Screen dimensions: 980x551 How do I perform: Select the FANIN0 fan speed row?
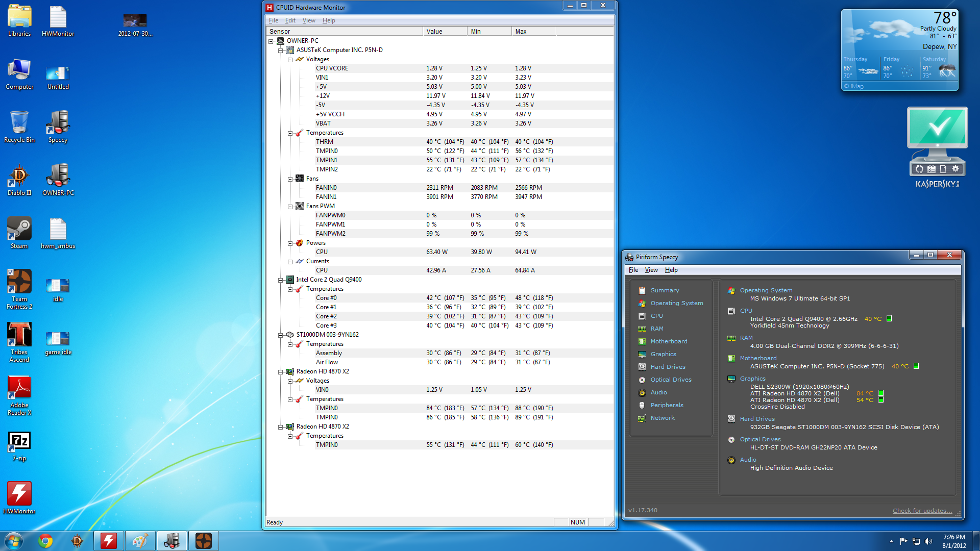[440, 188]
